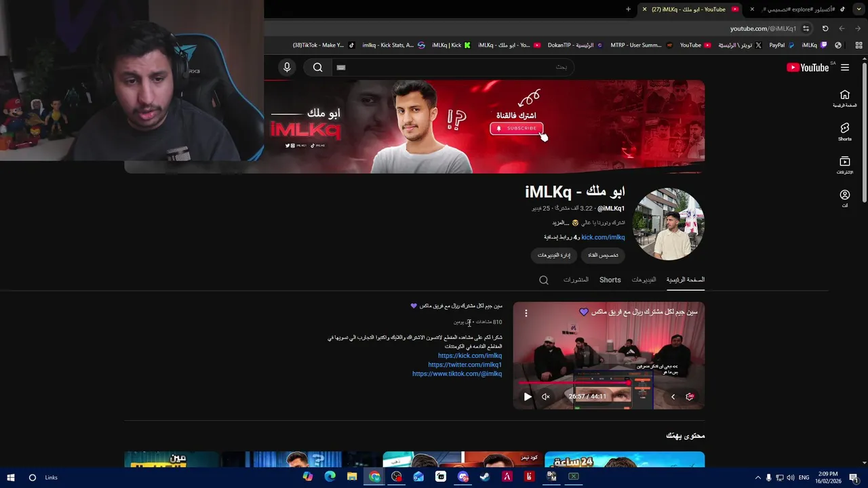The image size is (868, 488).
Task: Open the 24 ساعة video thumbnail
Action: click(x=625, y=460)
